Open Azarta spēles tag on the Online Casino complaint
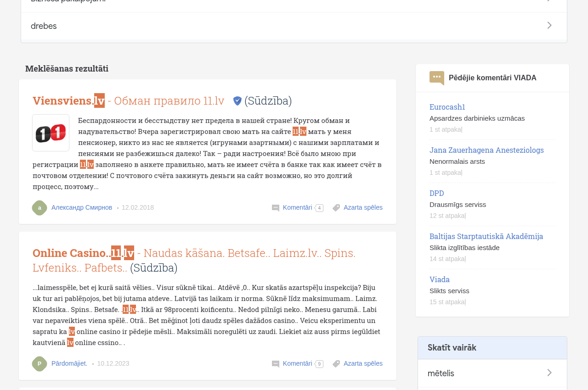Viewport: 588px width, 390px height. [x=363, y=363]
